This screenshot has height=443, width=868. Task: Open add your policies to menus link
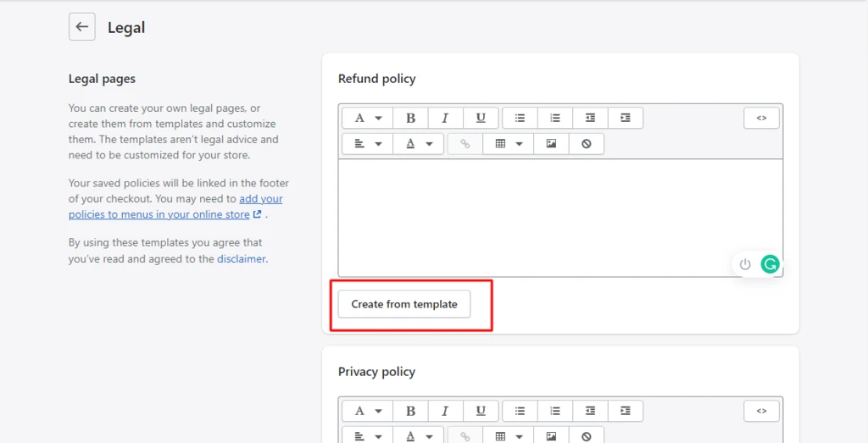point(175,207)
